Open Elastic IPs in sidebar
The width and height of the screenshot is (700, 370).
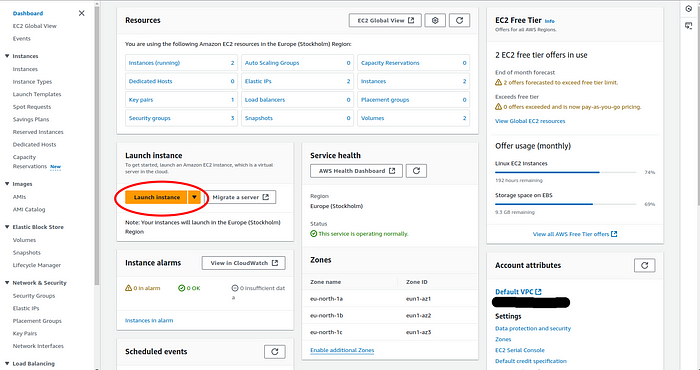26,308
